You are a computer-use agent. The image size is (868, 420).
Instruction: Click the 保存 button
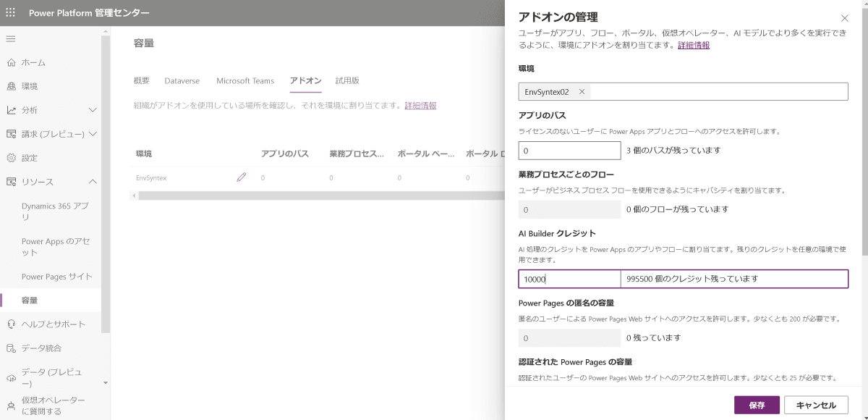click(757, 405)
